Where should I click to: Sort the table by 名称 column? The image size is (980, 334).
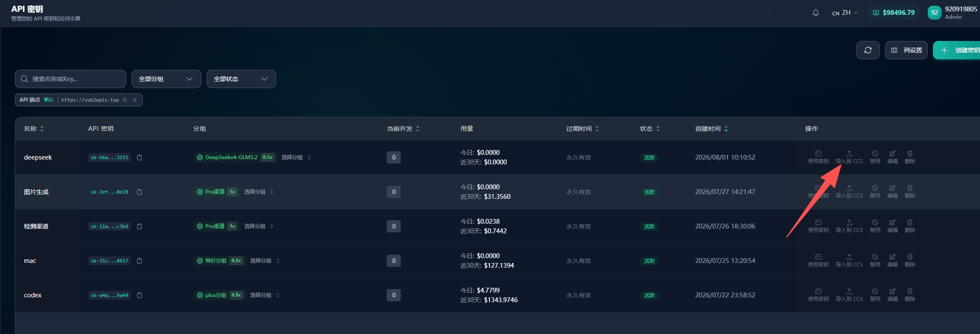coord(34,129)
